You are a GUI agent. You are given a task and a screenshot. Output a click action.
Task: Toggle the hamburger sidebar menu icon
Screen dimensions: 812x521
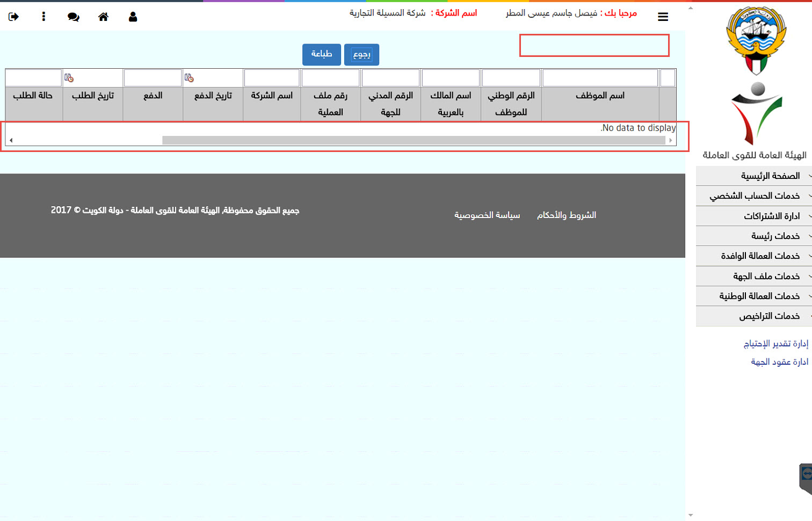(x=663, y=17)
